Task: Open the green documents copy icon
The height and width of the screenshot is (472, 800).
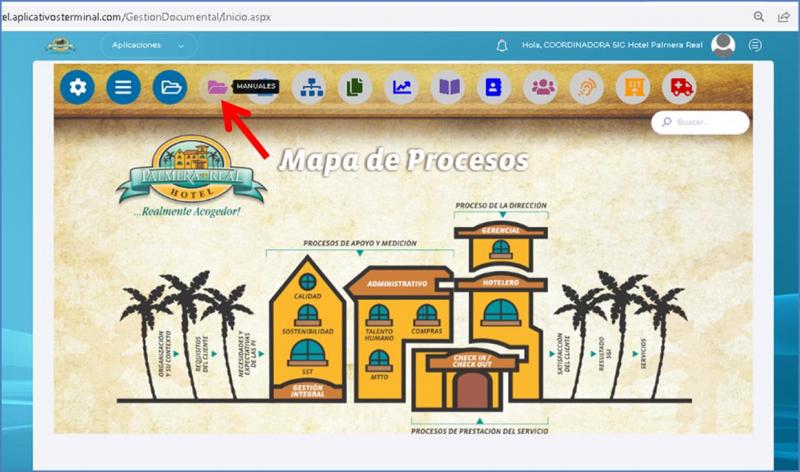Action: pyautogui.click(x=355, y=87)
